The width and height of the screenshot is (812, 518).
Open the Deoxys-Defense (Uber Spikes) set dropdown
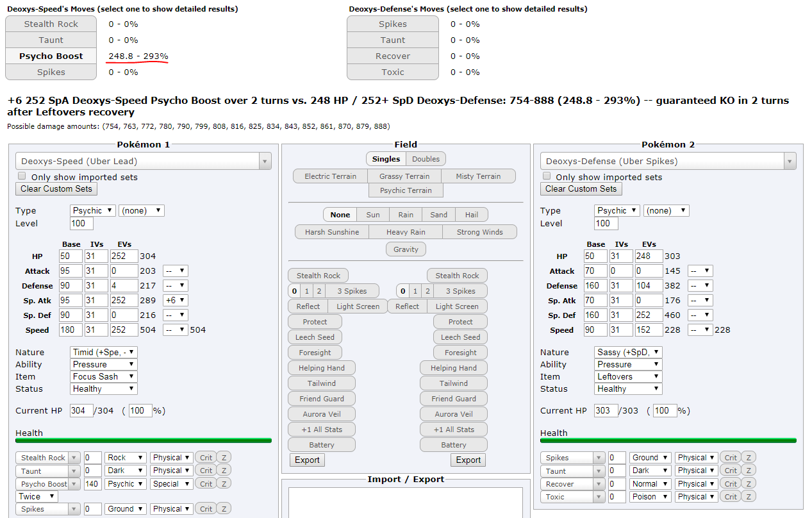tap(668, 161)
